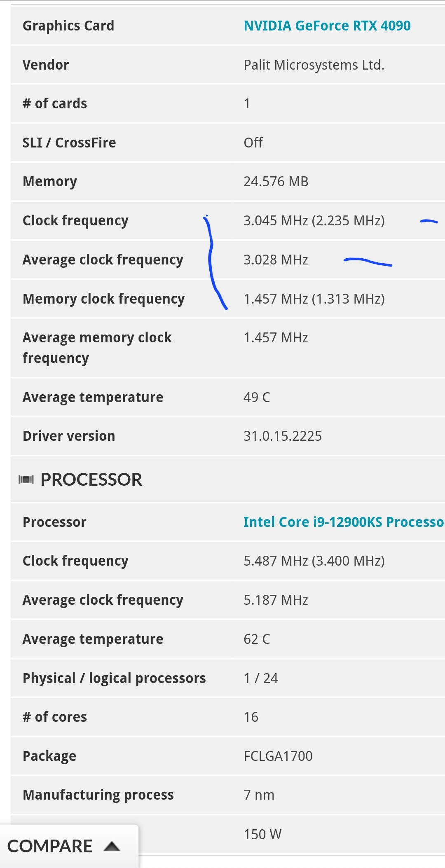Click the Memory value 24.576 MB

coord(275,181)
